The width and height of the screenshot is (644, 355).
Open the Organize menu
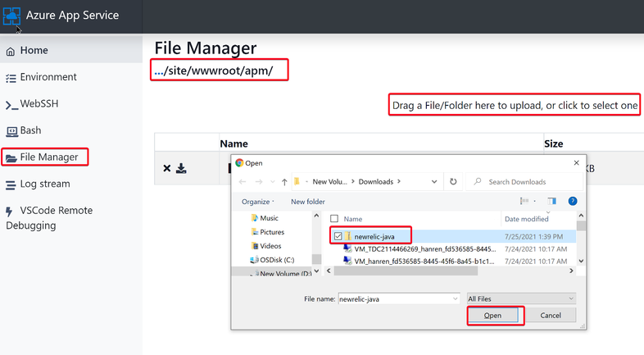(x=257, y=202)
